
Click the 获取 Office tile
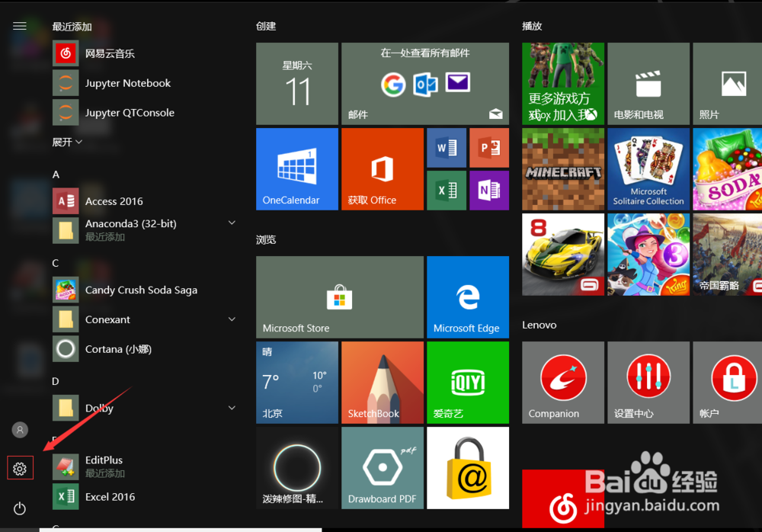point(382,168)
